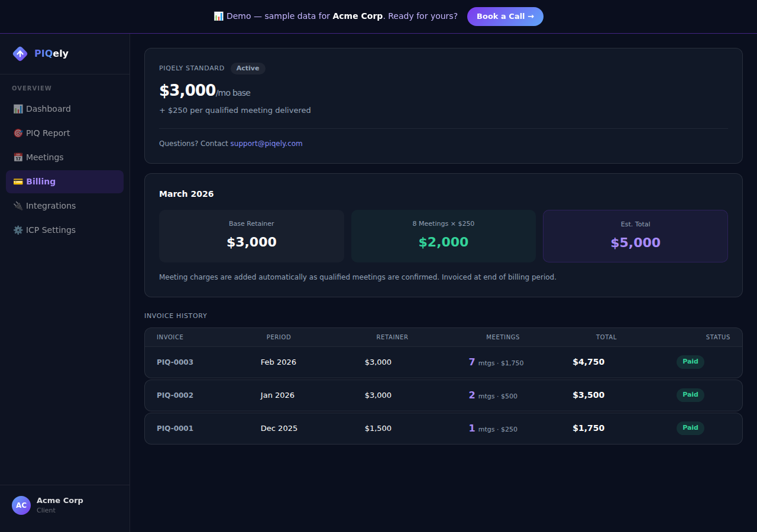Click the Integrations plug icon
This screenshot has height=532, width=757.
pos(18,206)
